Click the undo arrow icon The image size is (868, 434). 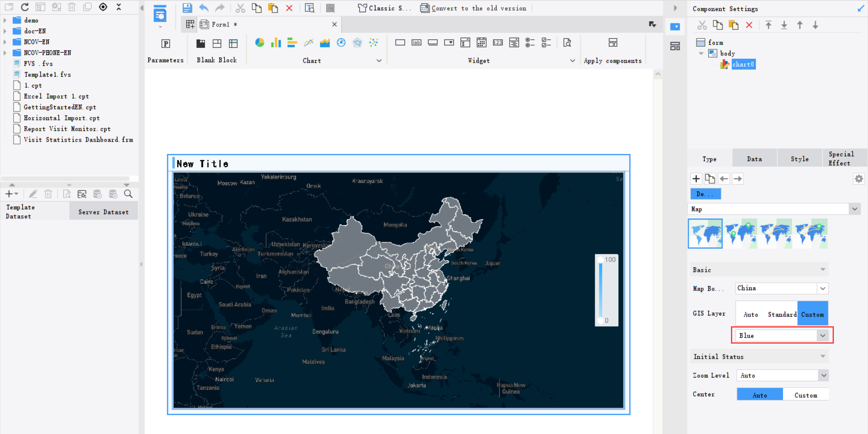[x=204, y=8]
